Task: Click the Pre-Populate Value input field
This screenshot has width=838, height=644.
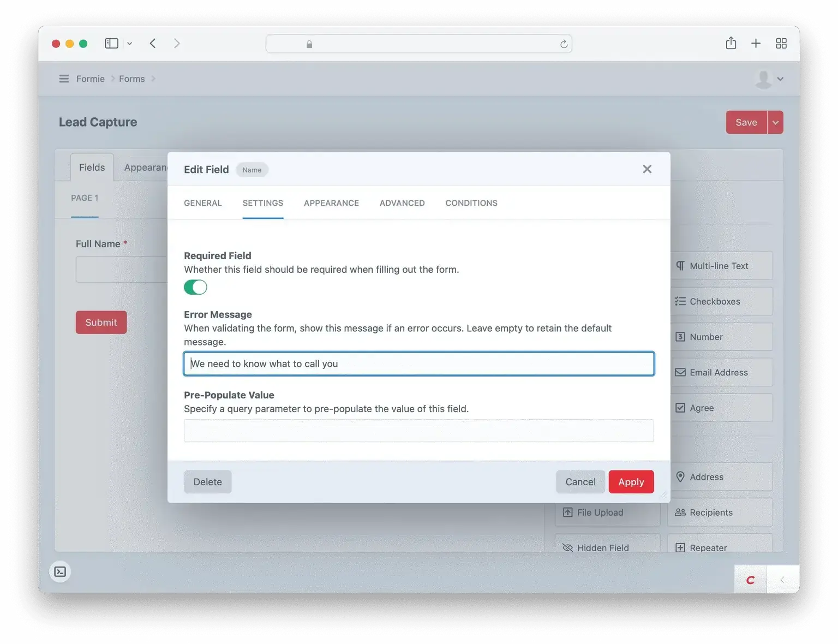Action: coord(418,431)
